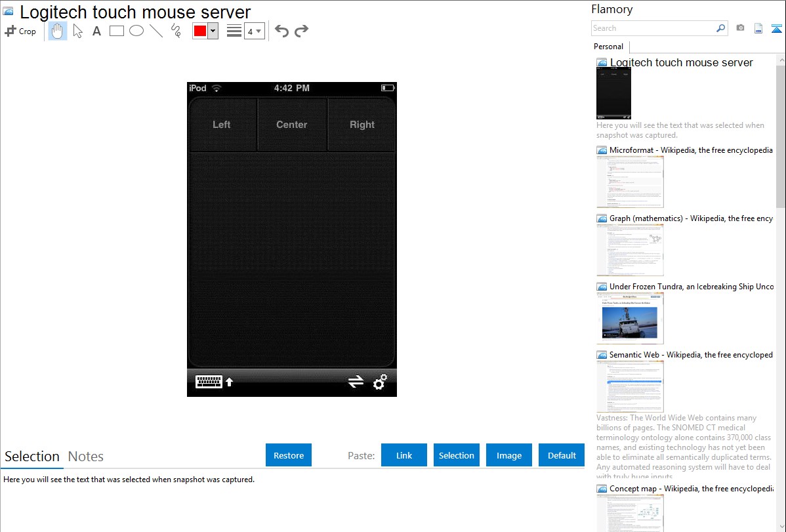Pick the ellipse shape tool
Viewport: 786px width, 532px height.
[x=136, y=31]
